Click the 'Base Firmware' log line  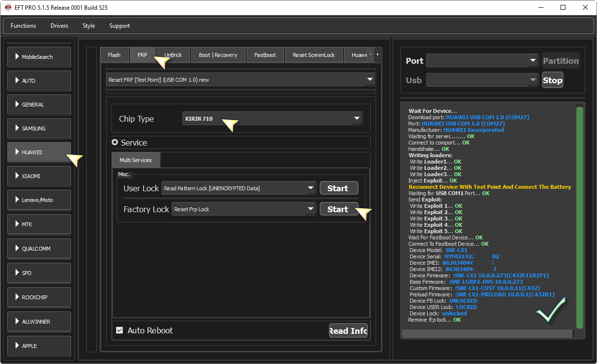click(466, 282)
